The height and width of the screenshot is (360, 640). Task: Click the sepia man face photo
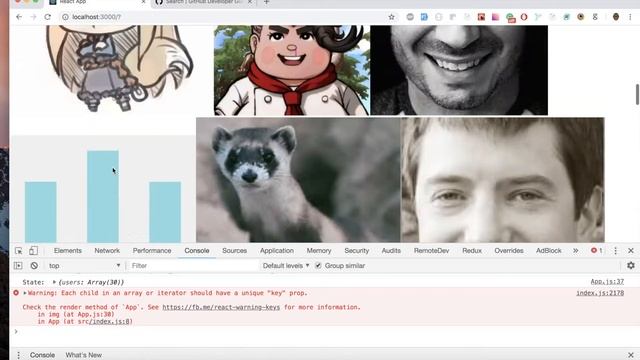tap(503, 180)
